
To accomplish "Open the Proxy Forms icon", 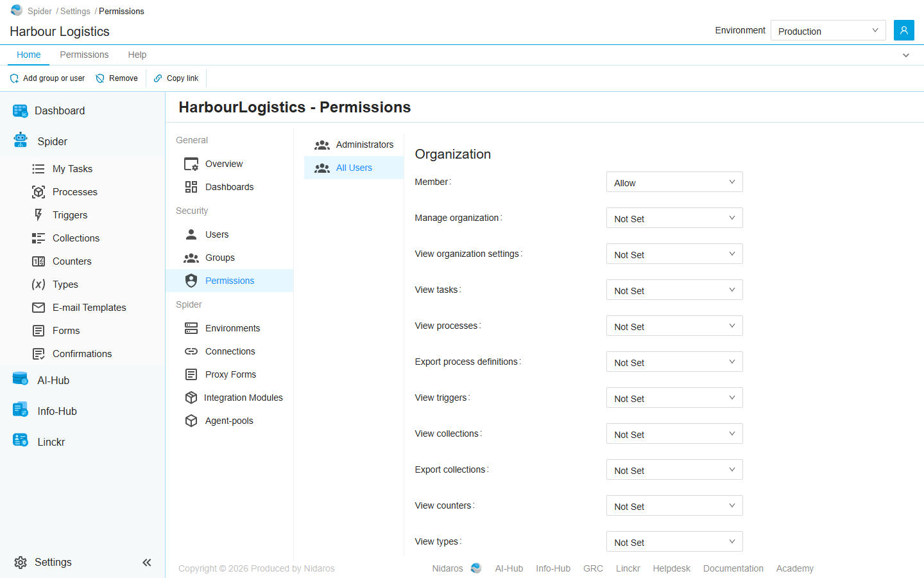I will click(x=191, y=374).
